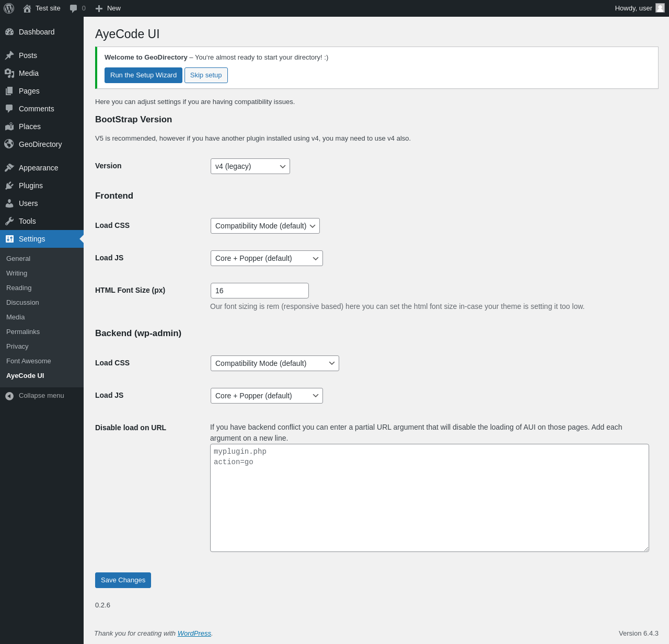Open Places menu label
This screenshot has height=644, width=669.
30,126
